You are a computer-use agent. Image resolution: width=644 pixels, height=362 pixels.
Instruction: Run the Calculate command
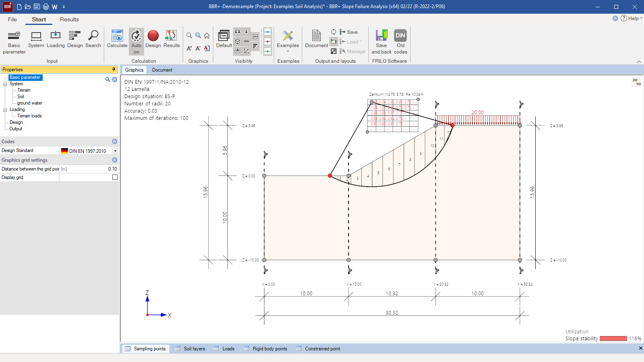pyautogui.click(x=117, y=39)
